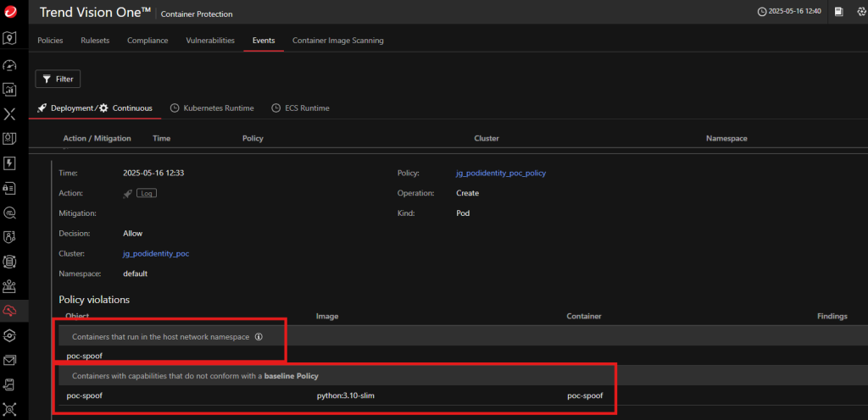Open the gauge dashboard sidebar icon

click(x=9, y=65)
